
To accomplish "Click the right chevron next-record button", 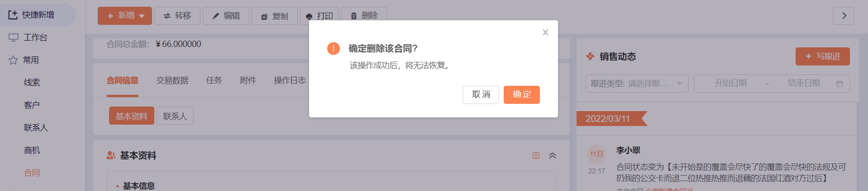I will click(844, 16).
